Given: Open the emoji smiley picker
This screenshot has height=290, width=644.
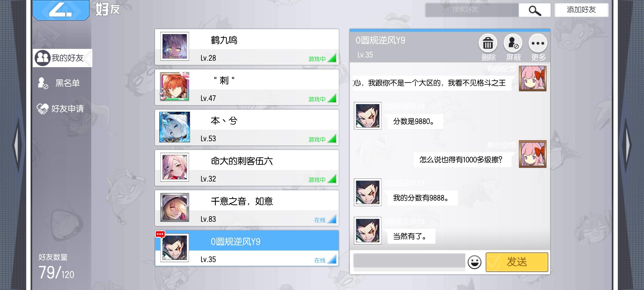Looking at the screenshot, I should 474,262.
